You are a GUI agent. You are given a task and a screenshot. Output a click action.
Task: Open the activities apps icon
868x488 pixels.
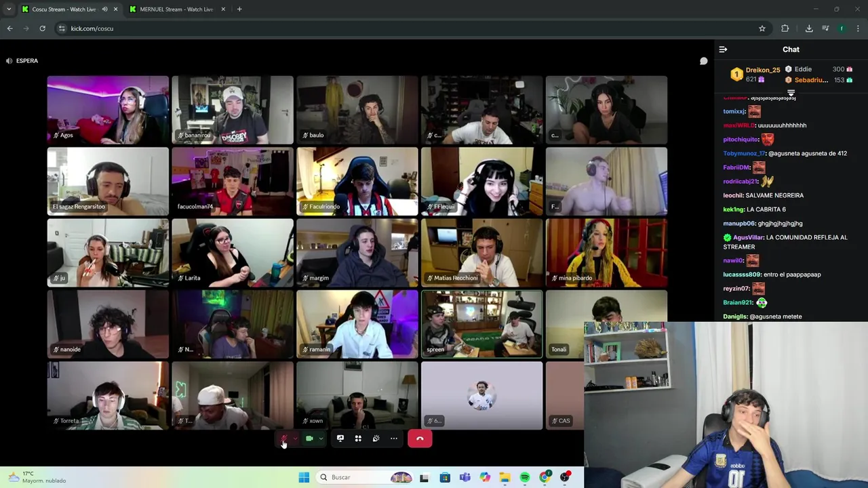click(358, 439)
